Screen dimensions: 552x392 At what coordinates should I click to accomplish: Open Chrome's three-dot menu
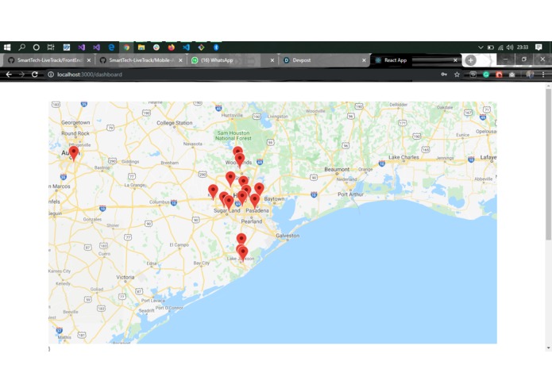(x=543, y=74)
